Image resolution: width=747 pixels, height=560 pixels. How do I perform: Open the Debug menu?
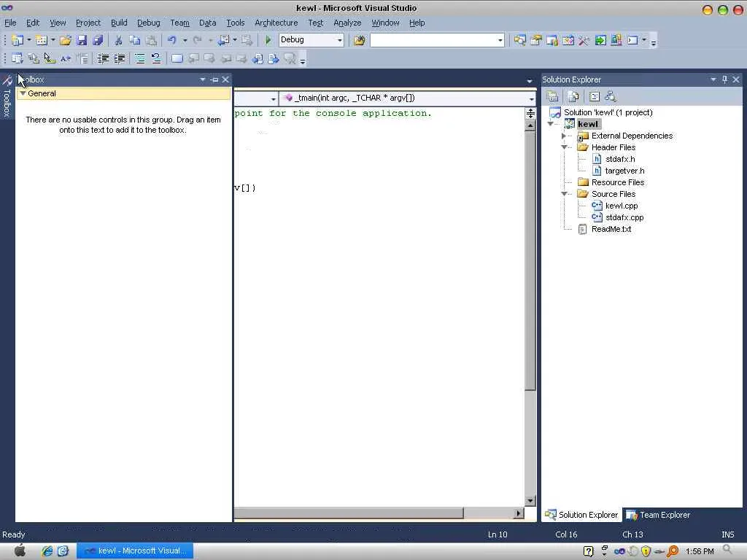coord(148,23)
